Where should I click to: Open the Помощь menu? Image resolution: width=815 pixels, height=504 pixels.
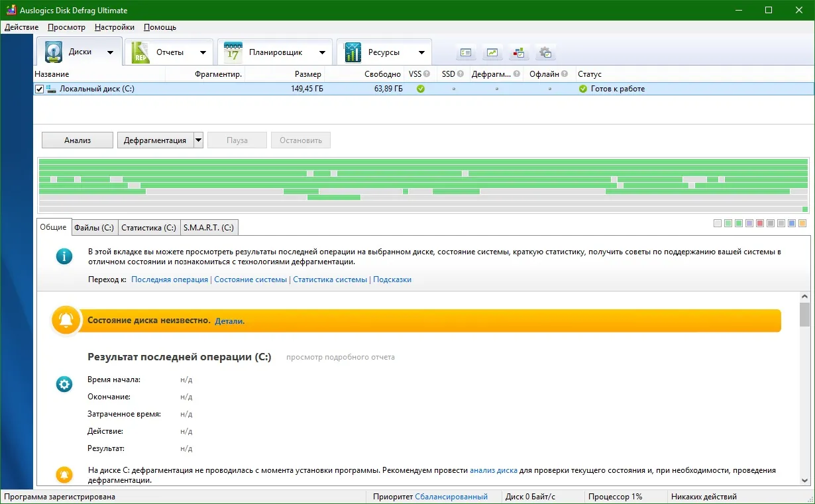pyautogui.click(x=160, y=27)
